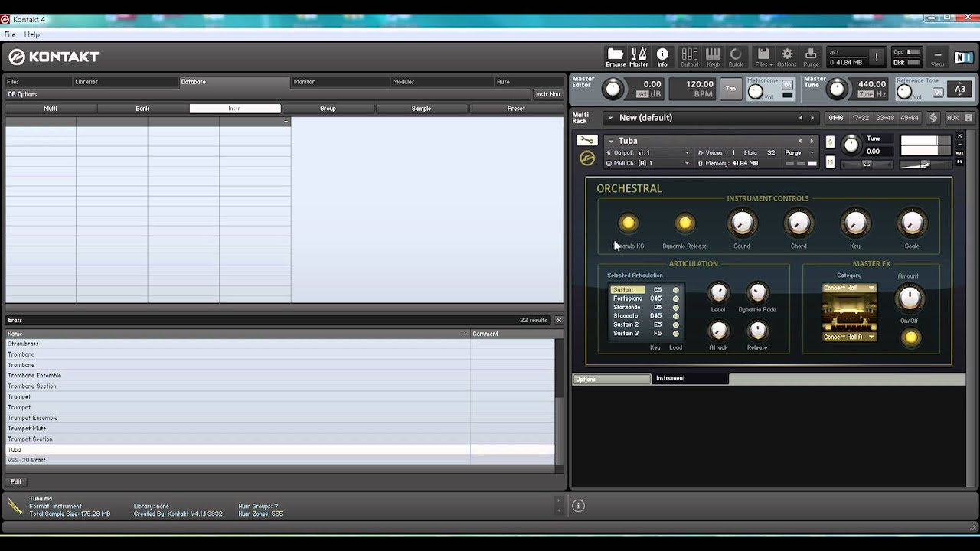The width and height of the screenshot is (980, 551).
Task: Minimize the Tuba instrument header
Action: [x=960, y=145]
